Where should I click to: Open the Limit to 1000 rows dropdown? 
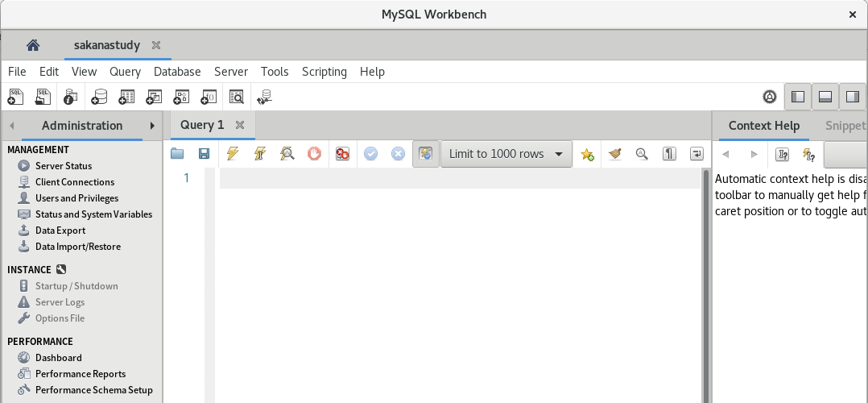(x=506, y=154)
